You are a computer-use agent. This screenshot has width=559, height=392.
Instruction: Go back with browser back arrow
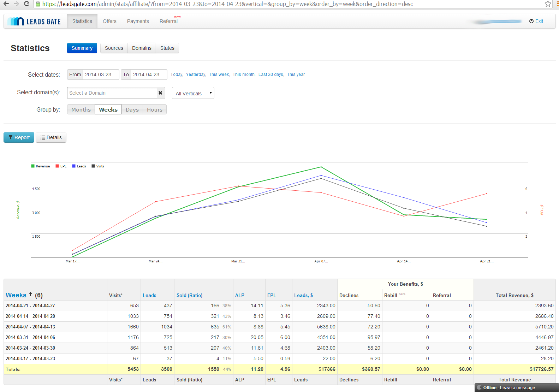[x=6, y=4]
